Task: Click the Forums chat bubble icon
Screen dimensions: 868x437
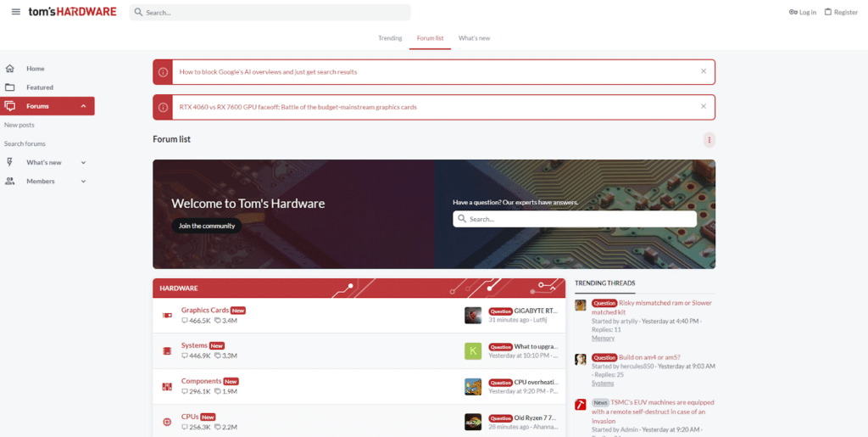Action: [x=9, y=106]
